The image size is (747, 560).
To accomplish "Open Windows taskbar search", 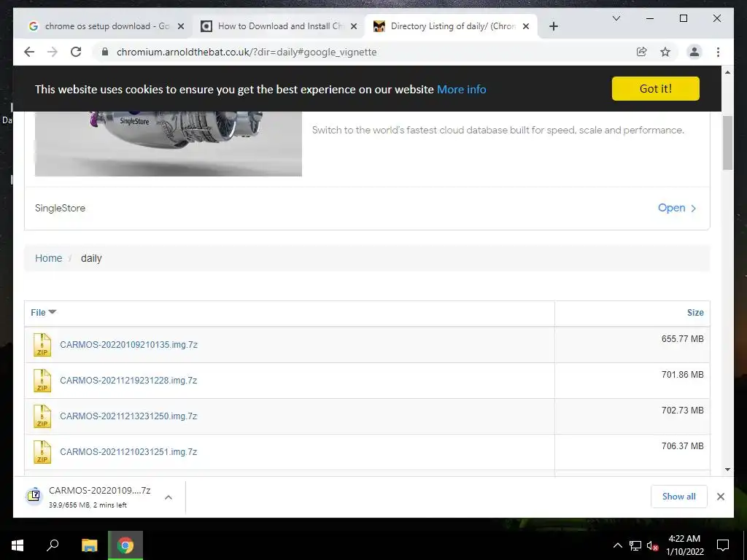I will 53,545.
